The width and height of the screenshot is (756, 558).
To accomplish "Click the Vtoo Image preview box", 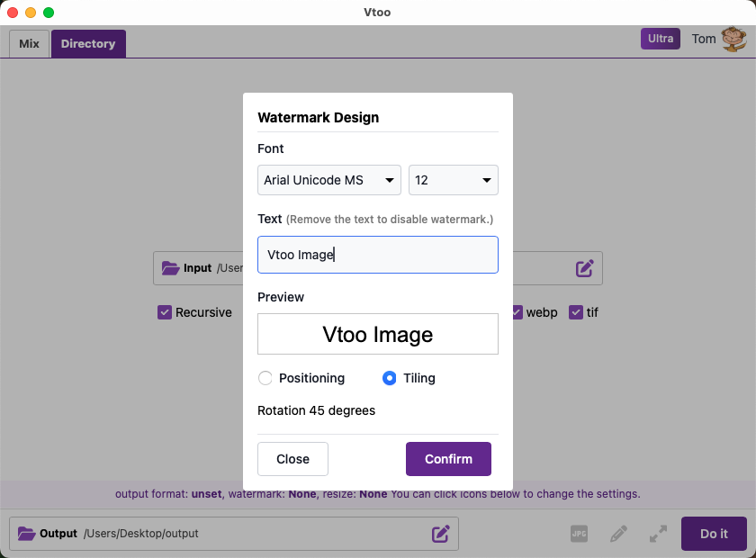I will [x=377, y=334].
